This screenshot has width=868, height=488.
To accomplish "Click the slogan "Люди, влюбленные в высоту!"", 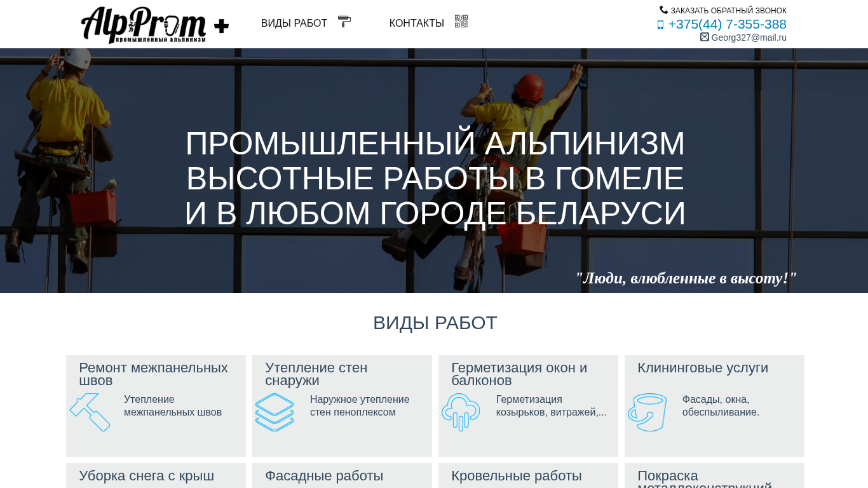I will coord(686,278).
